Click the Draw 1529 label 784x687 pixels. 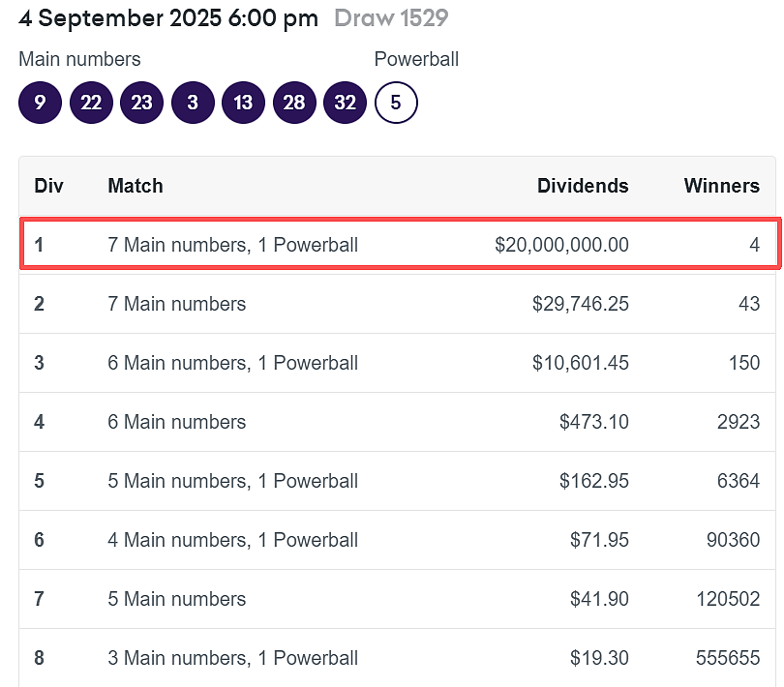pyautogui.click(x=391, y=18)
